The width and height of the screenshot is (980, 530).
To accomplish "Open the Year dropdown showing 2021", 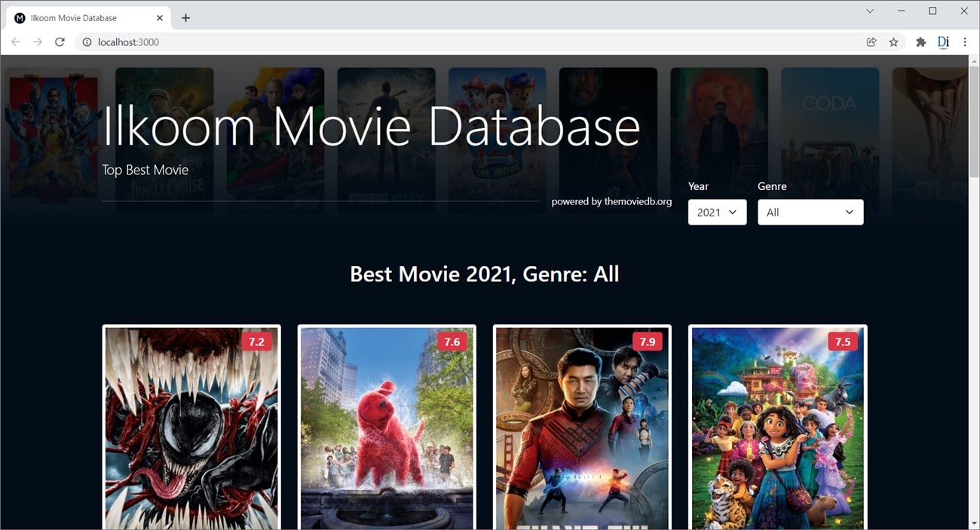I will (x=717, y=212).
